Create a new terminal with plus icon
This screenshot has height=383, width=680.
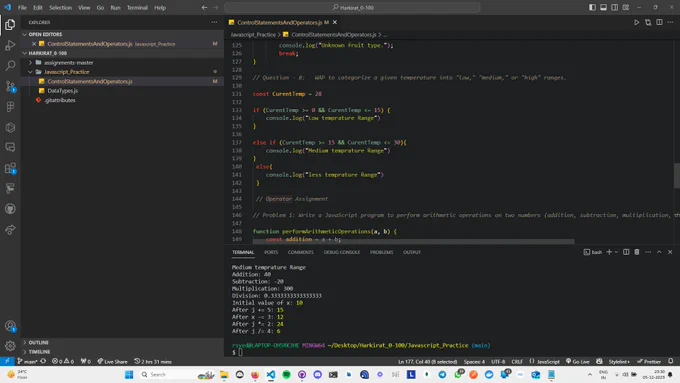[x=609, y=252]
